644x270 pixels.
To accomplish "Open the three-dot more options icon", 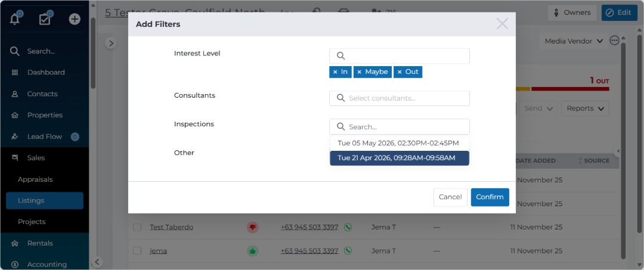I will click(x=614, y=41).
